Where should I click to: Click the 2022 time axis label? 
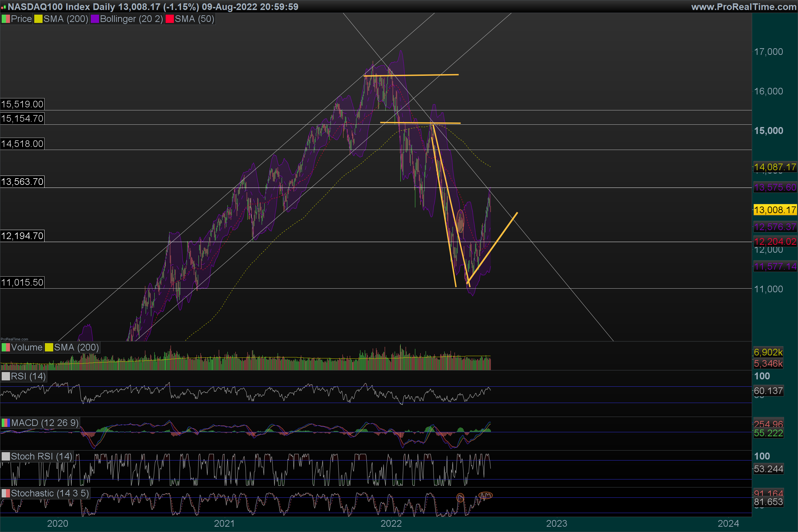[x=391, y=523]
